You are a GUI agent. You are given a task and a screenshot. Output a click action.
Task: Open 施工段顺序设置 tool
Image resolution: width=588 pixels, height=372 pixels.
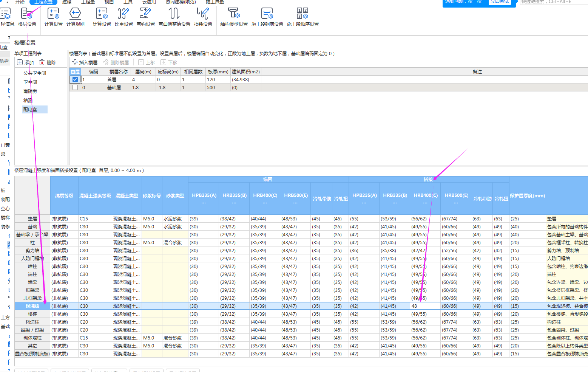pyautogui.click(x=303, y=17)
